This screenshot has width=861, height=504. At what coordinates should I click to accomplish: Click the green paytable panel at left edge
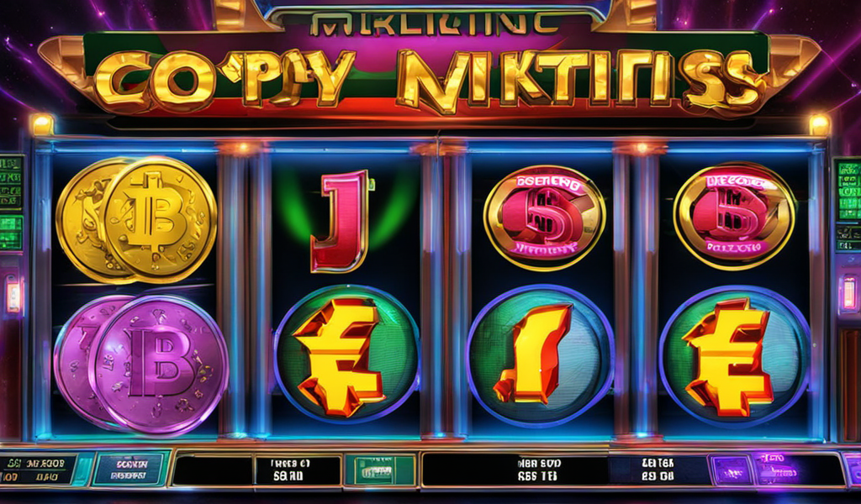click(x=11, y=202)
